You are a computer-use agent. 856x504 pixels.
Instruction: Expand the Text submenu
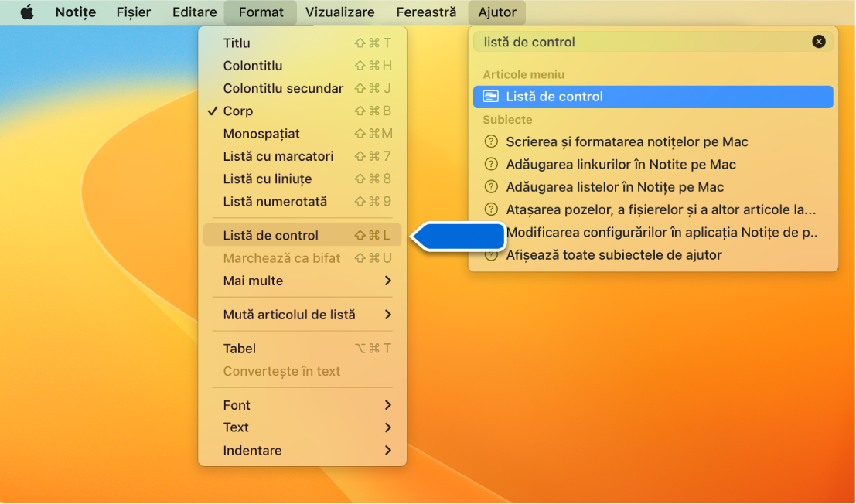pos(302,427)
